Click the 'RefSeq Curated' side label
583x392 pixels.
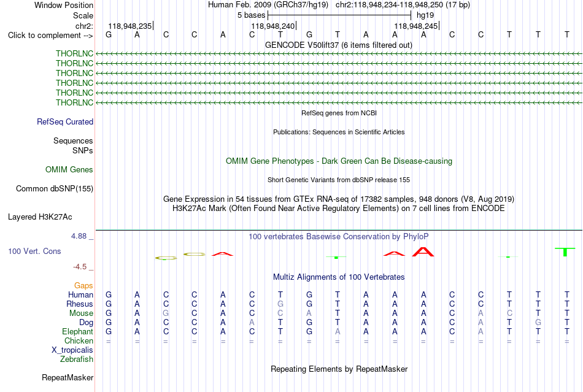pyautogui.click(x=65, y=122)
